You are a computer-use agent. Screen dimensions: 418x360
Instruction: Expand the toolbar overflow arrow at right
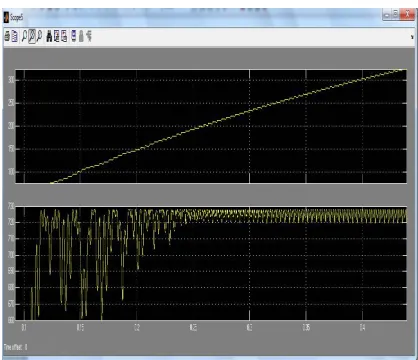coord(412,37)
